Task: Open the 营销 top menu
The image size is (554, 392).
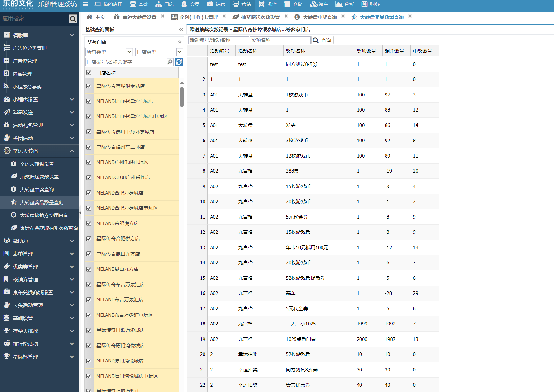Action: click(x=242, y=4)
